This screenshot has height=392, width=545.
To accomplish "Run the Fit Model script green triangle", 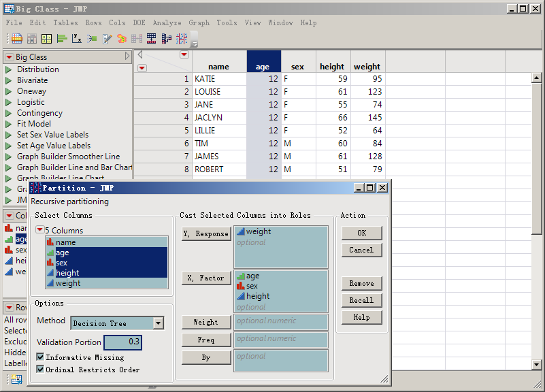I will (x=9, y=124).
